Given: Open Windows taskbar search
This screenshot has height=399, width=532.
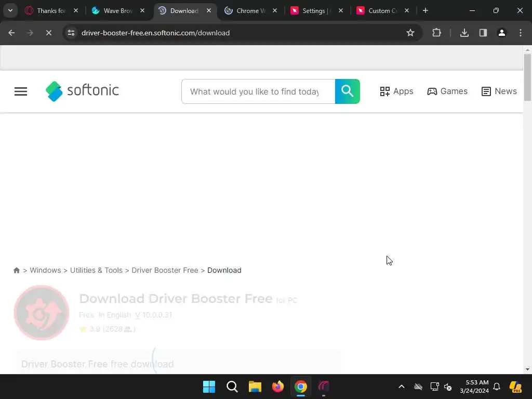Looking at the screenshot, I should pos(232,387).
